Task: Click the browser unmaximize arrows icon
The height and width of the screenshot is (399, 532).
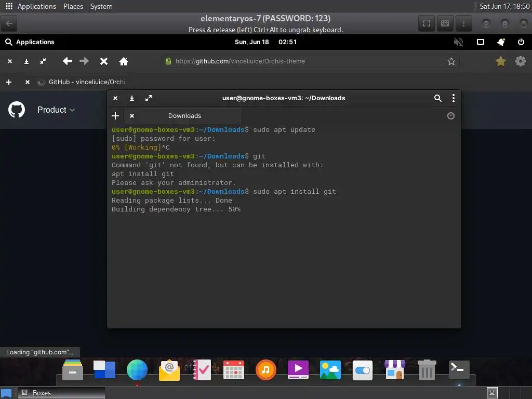Action: pos(43,61)
